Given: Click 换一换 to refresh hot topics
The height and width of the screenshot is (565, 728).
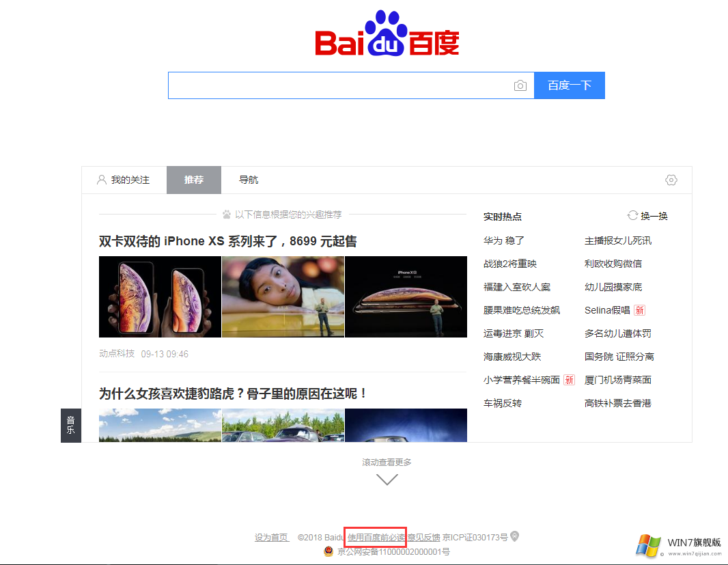Looking at the screenshot, I should click(x=654, y=216).
